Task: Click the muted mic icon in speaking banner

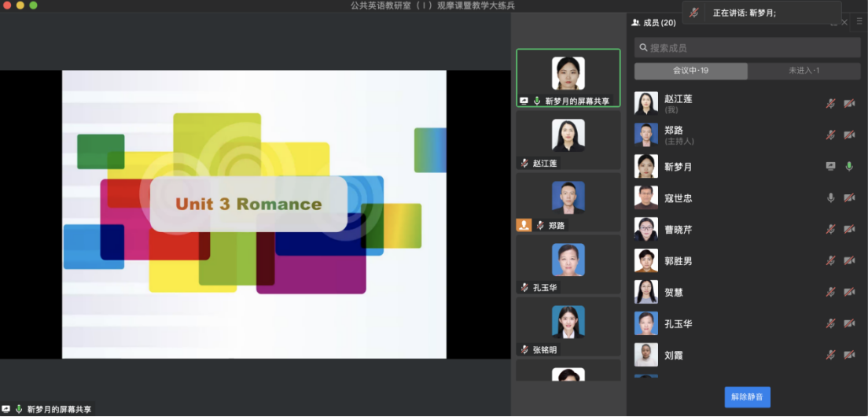Action: pyautogui.click(x=693, y=13)
